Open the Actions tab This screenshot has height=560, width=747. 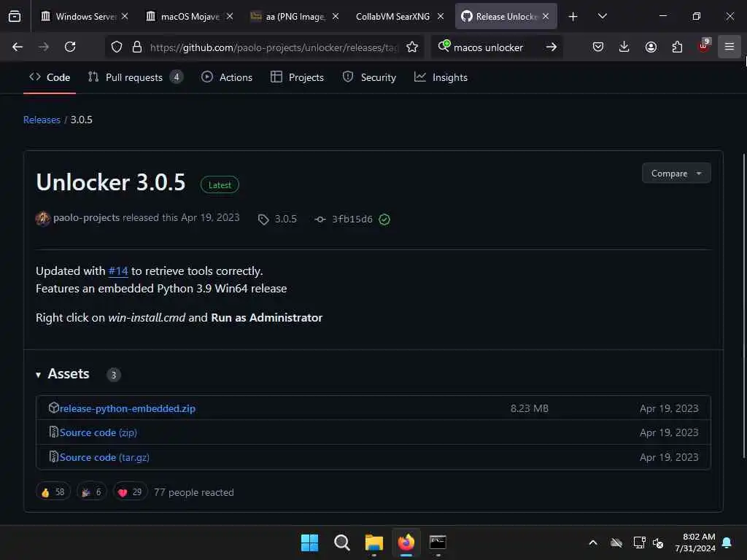pyautogui.click(x=227, y=77)
